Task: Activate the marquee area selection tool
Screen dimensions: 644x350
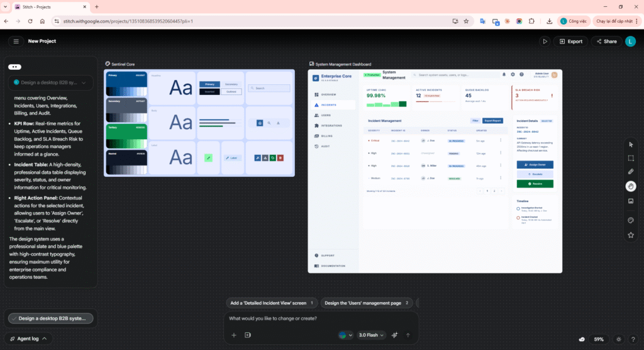Action: [x=631, y=158]
